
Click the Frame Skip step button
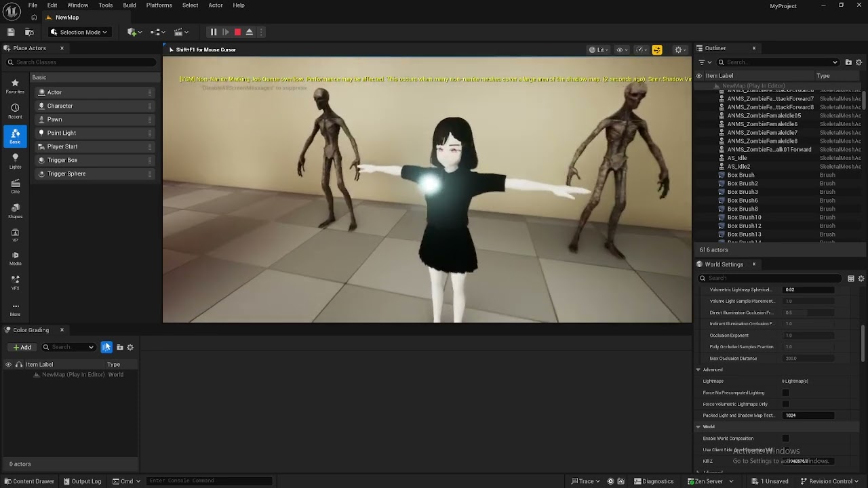coord(225,32)
